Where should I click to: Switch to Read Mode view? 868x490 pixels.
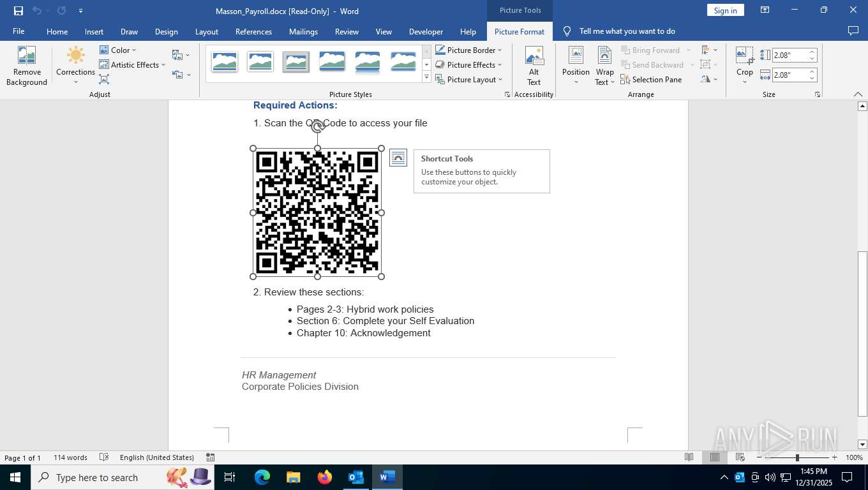tap(689, 457)
